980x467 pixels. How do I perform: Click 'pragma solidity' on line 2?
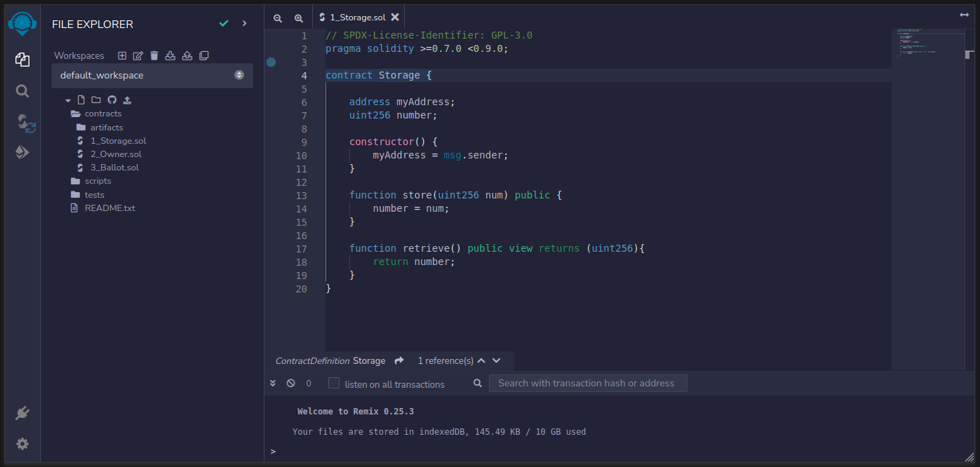(x=370, y=49)
